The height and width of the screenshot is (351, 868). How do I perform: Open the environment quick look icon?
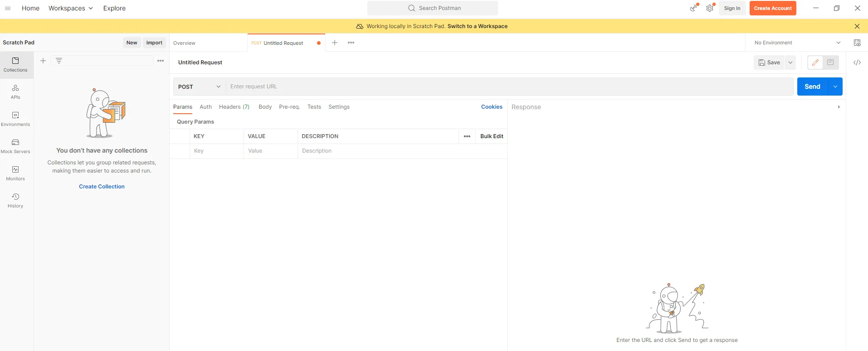pos(857,43)
